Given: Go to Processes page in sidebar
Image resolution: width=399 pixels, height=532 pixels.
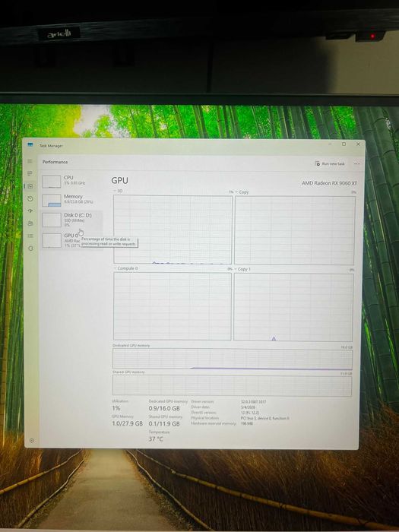Looking at the screenshot, I should (30, 173).
